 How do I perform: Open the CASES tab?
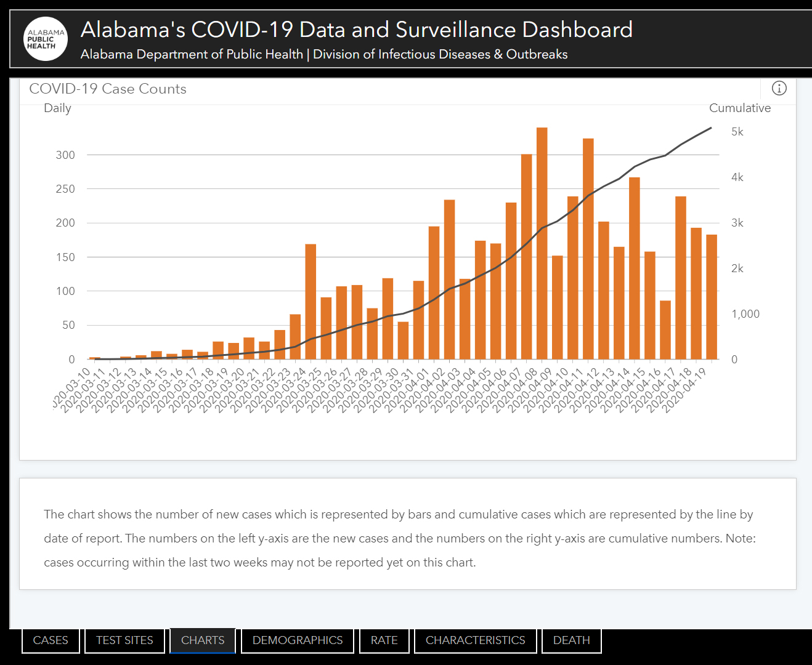pos(51,640)
